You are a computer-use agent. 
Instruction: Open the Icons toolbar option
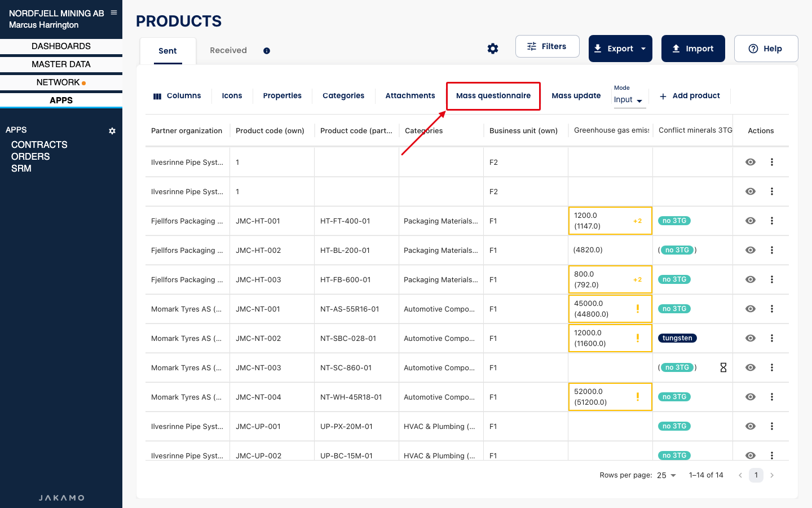pos(232,96)
